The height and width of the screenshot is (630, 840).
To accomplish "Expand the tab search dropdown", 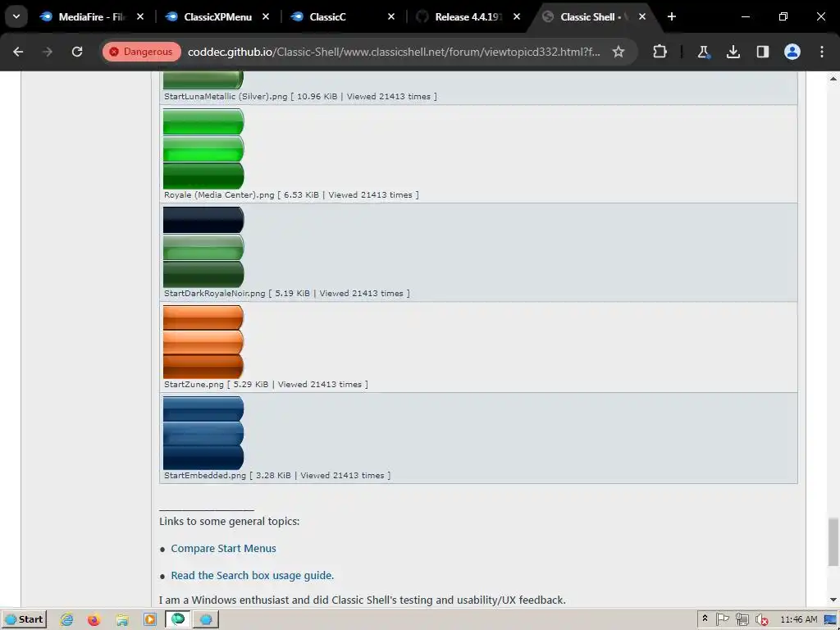I will click(x=16, y=16).
